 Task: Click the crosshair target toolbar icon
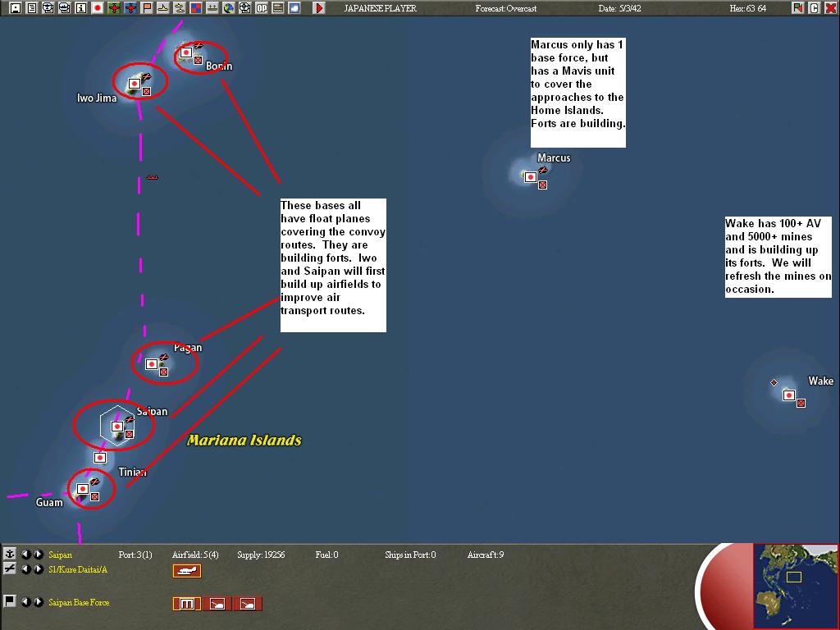tap(244, 8)
